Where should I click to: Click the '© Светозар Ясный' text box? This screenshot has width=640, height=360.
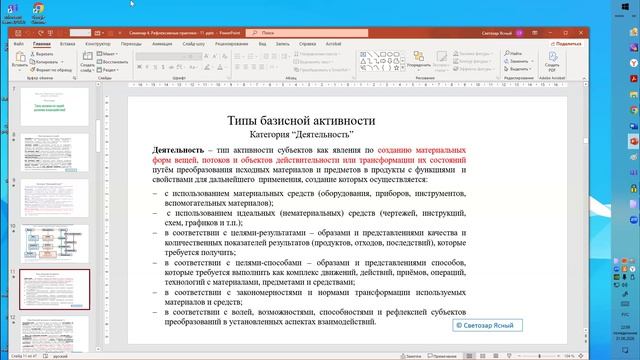tap(487, 325)
